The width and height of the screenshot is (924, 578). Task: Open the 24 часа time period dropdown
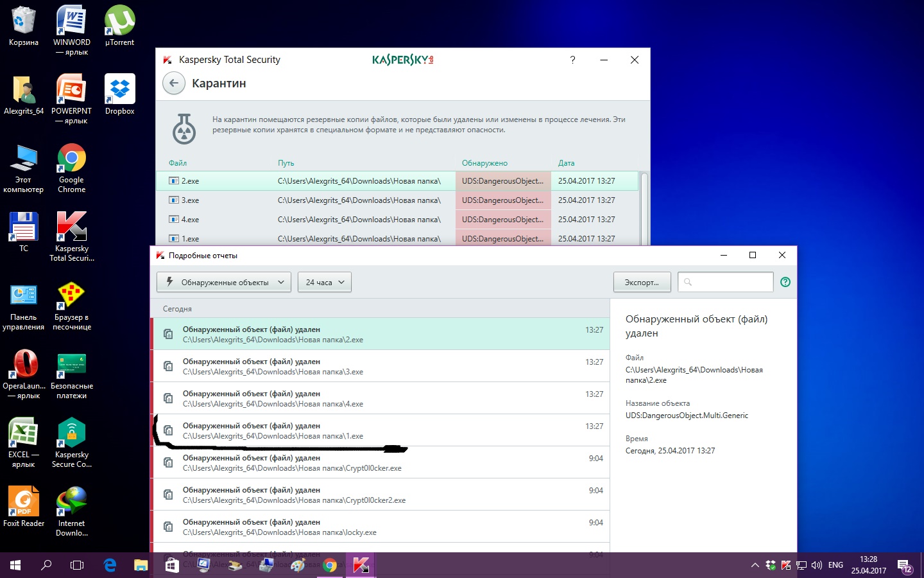tap(325, 282)
